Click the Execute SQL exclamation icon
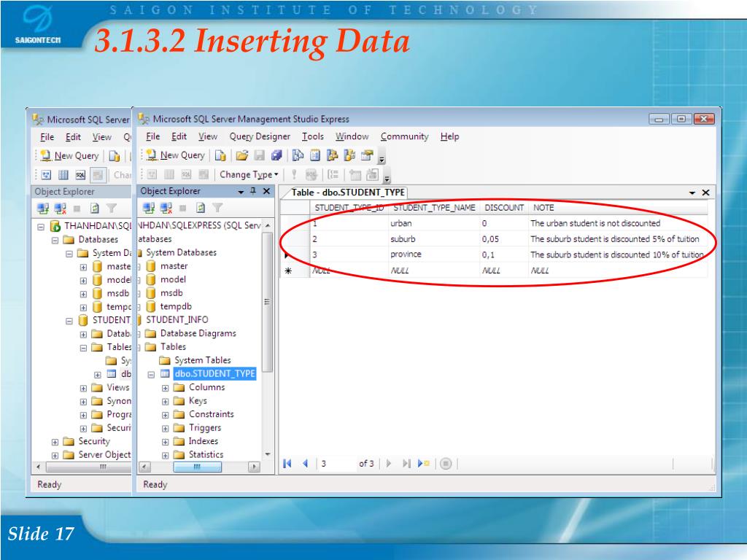 tap(295, 175)
